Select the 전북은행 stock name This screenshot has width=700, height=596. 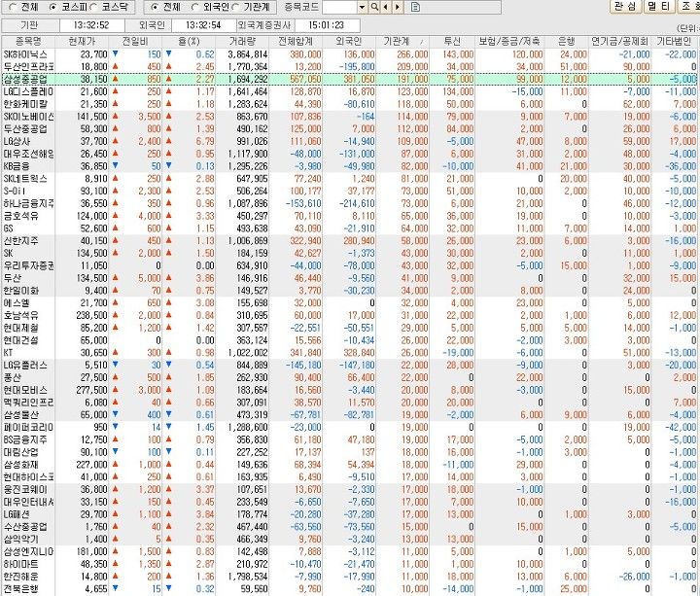click(x=20, y=590)
